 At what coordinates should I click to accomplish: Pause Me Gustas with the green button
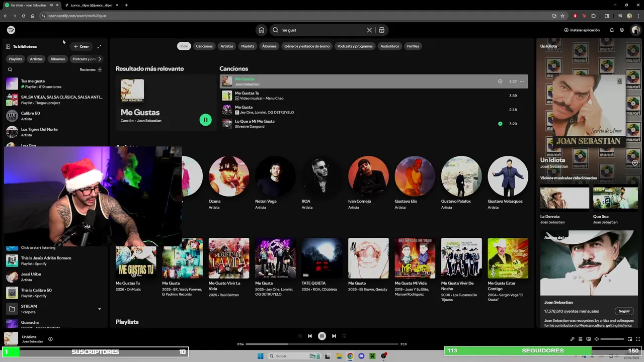click(x=205, y=120)
